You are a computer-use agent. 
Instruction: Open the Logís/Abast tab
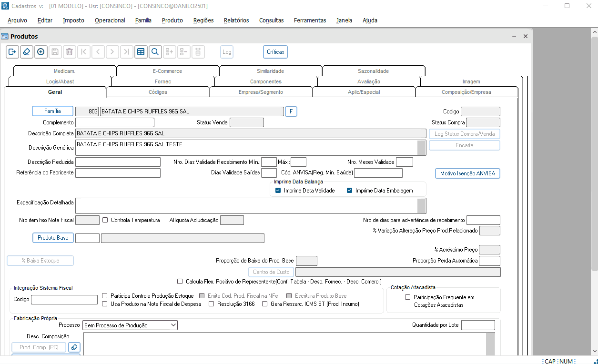(x=60, y=81)
